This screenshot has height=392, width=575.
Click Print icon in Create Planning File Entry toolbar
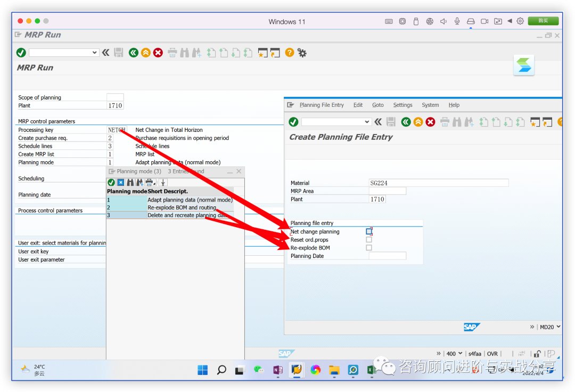pyautogui.click(x=445, y=122)
